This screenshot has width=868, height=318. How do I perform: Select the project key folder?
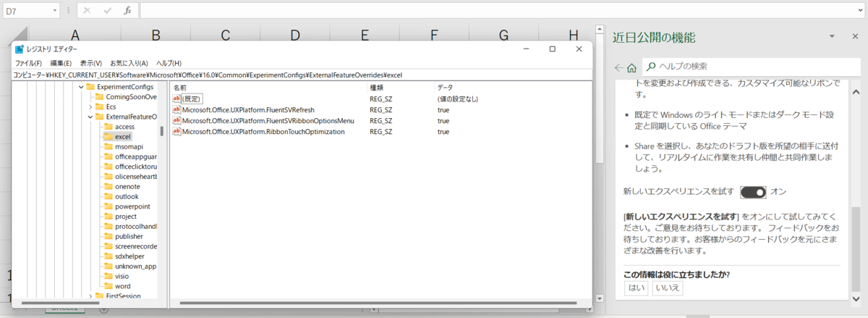[120, 216]
